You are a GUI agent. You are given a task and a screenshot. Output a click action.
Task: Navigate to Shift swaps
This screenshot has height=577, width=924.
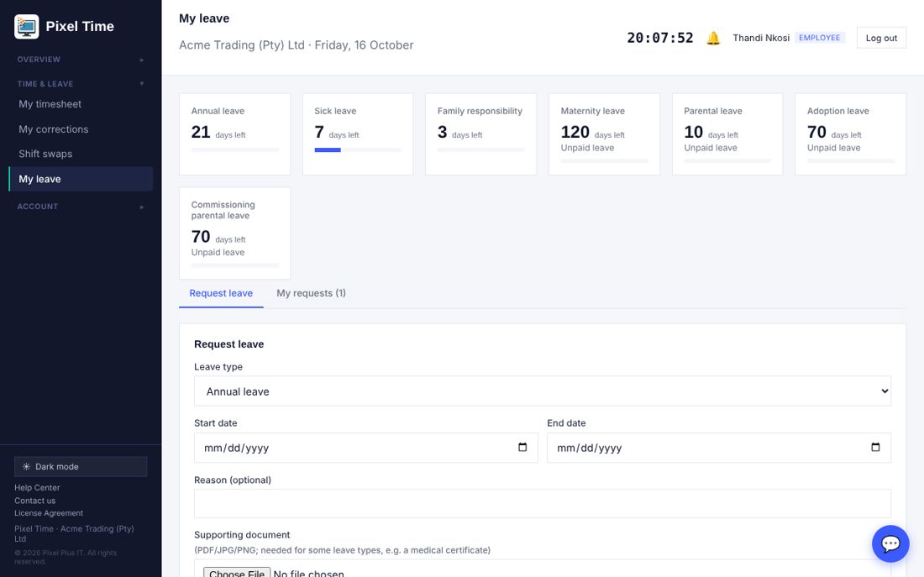81,154
